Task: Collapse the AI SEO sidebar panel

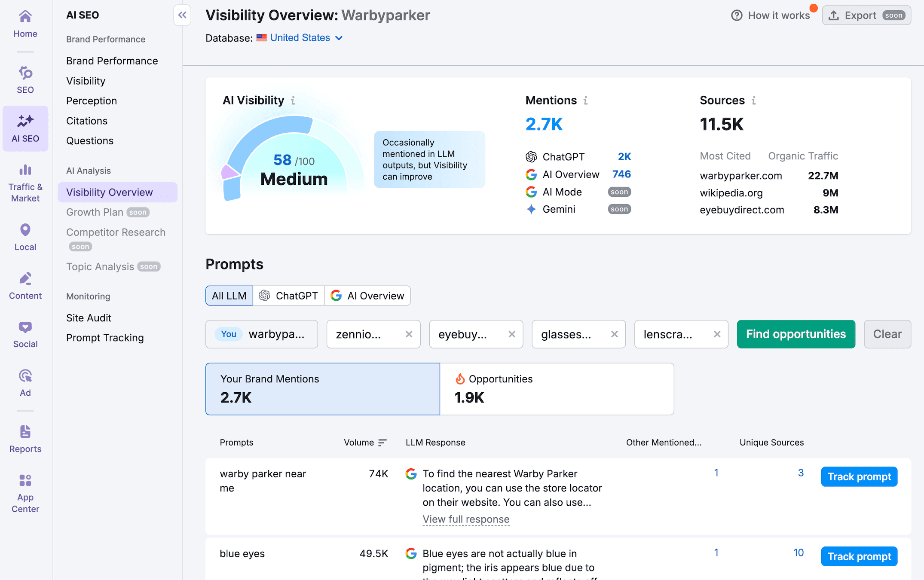Action: [x=182, y=15]
